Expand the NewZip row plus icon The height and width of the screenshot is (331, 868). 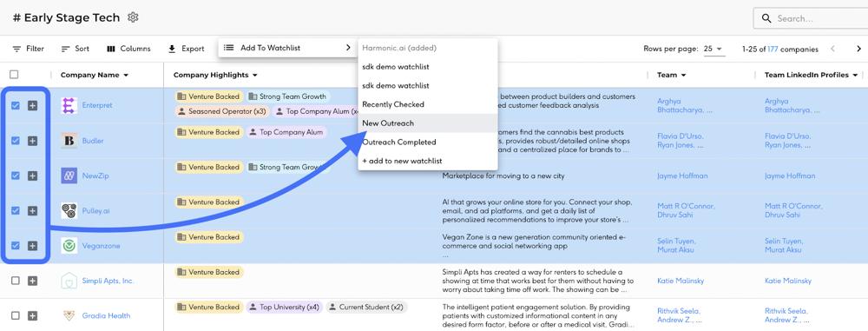tap(33, 175)
